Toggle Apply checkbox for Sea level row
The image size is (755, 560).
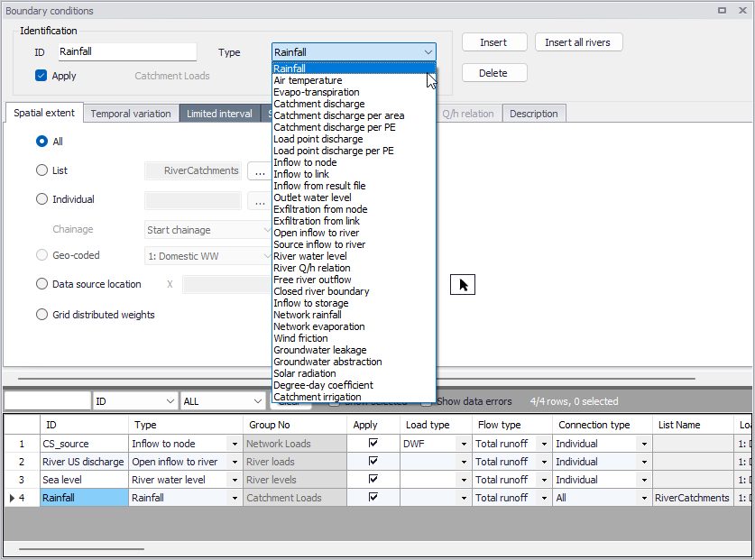coord(373,479)
